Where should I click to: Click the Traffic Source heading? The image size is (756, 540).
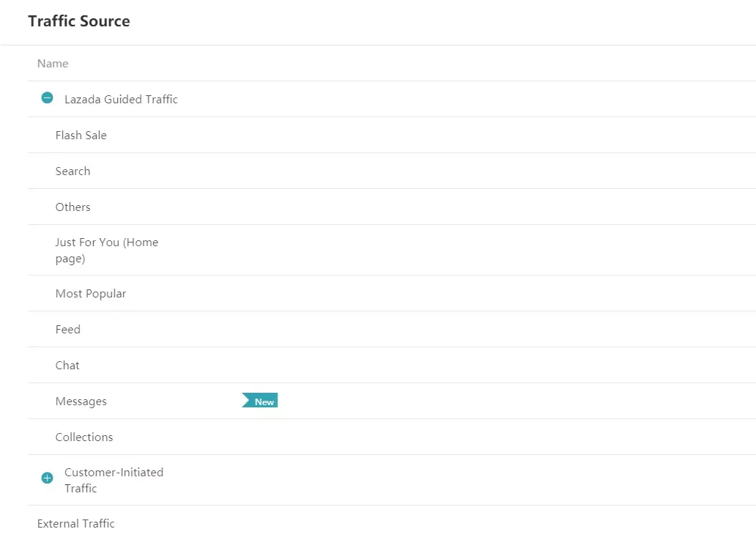[79, 21]
